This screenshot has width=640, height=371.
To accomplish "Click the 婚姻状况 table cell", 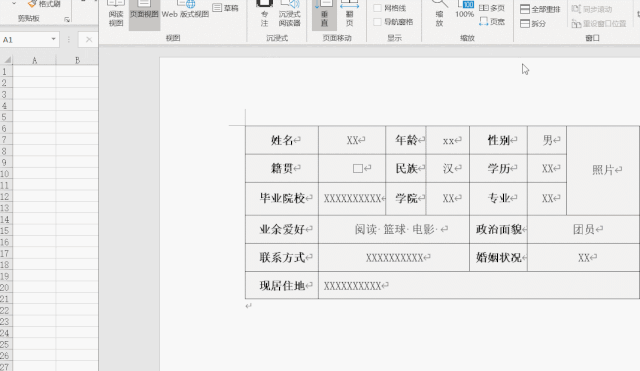I will pos(498,258).
